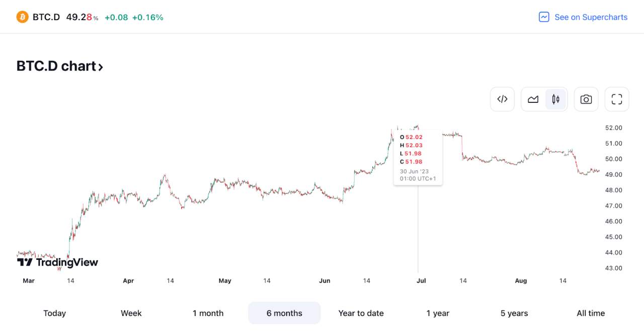Open fullscreen chart mode
This screenshot has width=644, height=336.
[x=617, y=99]
